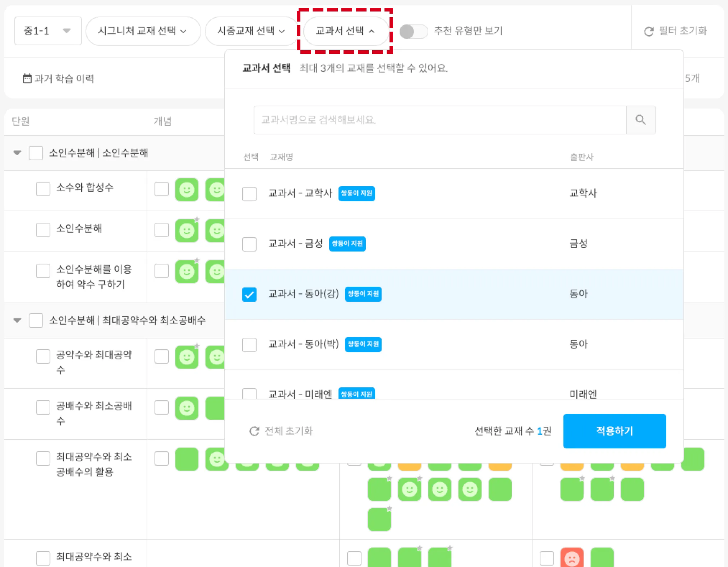The width and height of the screenshot is (728, 567).
Task: Open the 시그니처 교재 선택 dropdown
Action: coord(143,31)
